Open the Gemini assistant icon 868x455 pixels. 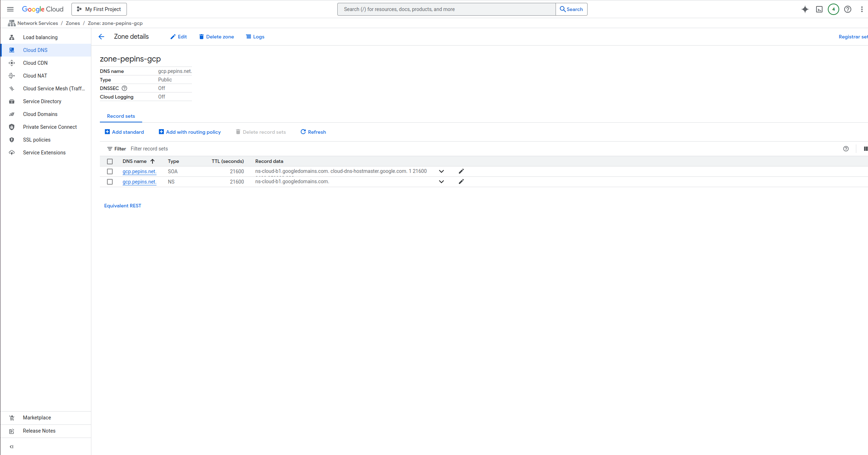[x=805, y=9]
